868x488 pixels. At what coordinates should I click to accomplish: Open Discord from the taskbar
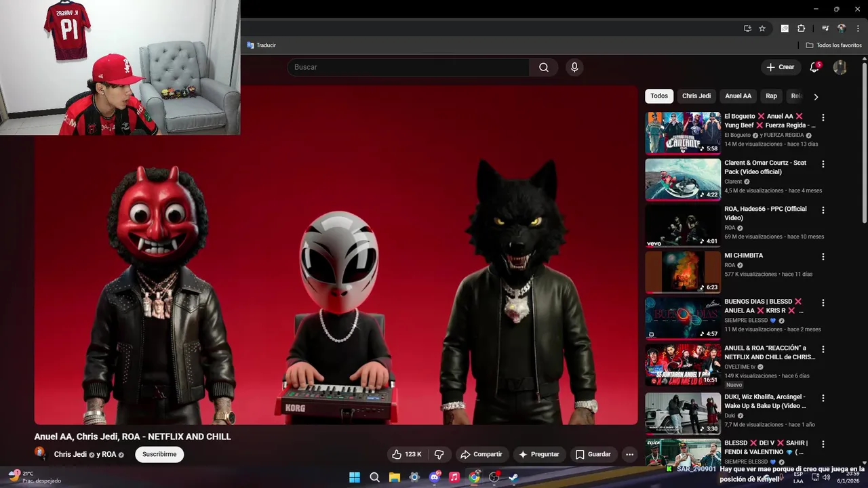(x=435, y=477)
